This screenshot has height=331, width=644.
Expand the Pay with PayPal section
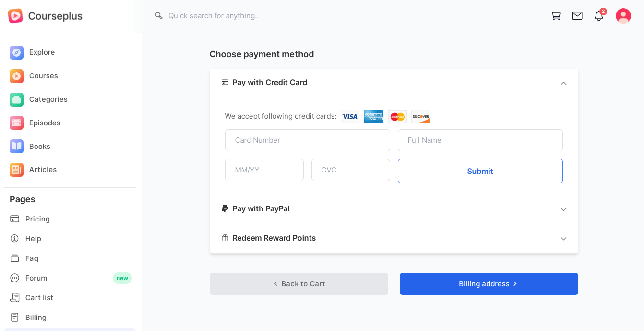tap(563, 209)
